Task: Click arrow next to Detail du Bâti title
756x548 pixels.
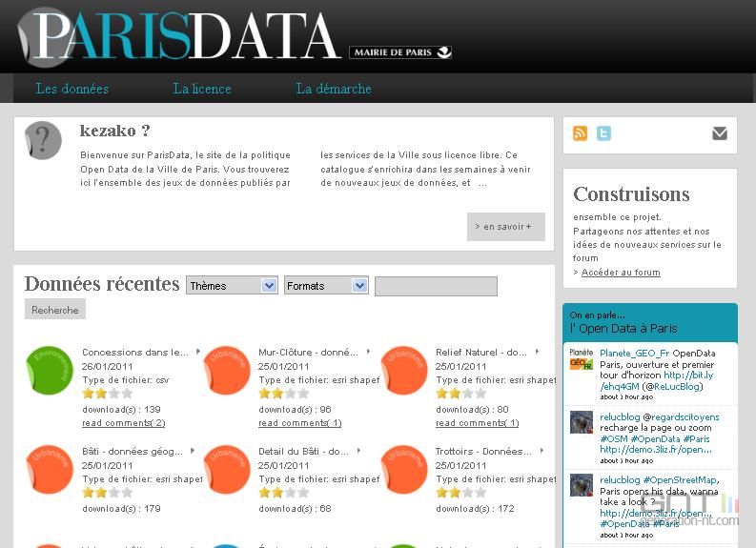Action: click(358, 451)
